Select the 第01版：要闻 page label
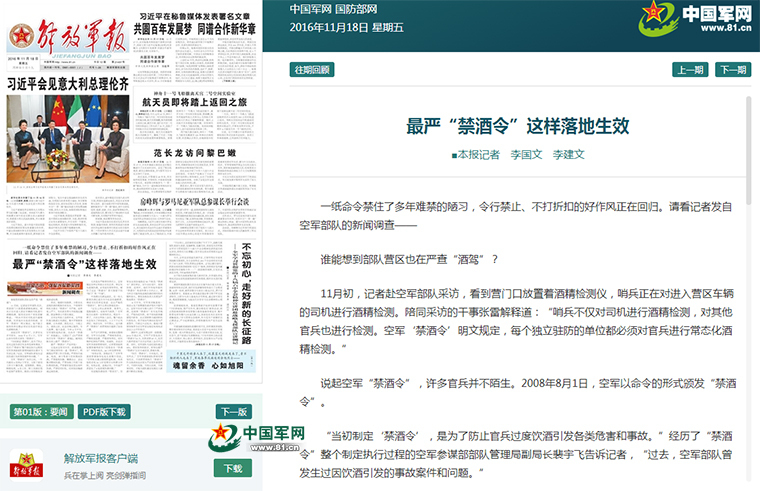The image size is (760, 491). (x=38, y=412)
